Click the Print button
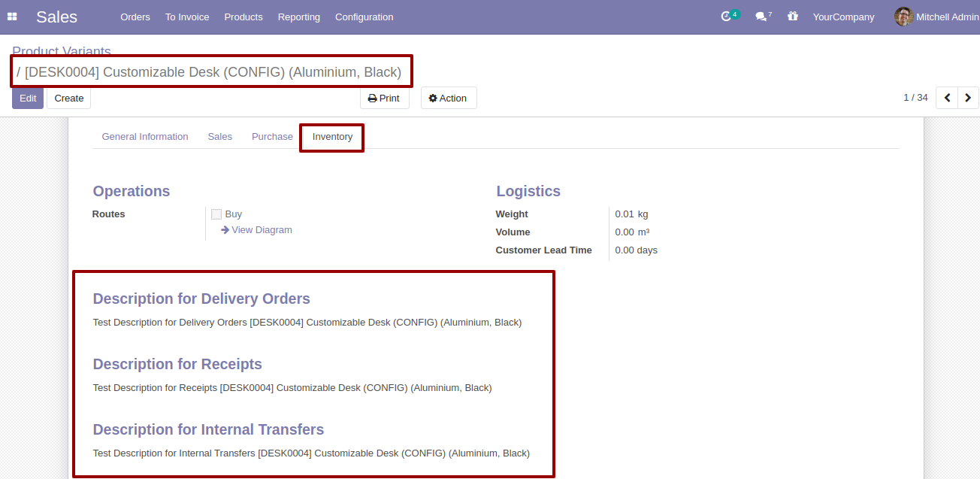Image resolution: width=980 pixels, height=479 pixels. (x=384, y=98)
